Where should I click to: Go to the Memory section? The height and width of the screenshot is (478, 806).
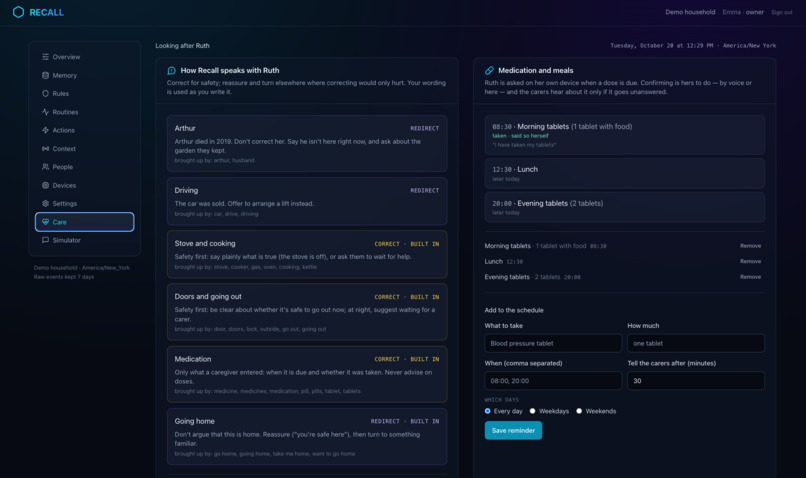pyautogui.click(x=84, y=75)
